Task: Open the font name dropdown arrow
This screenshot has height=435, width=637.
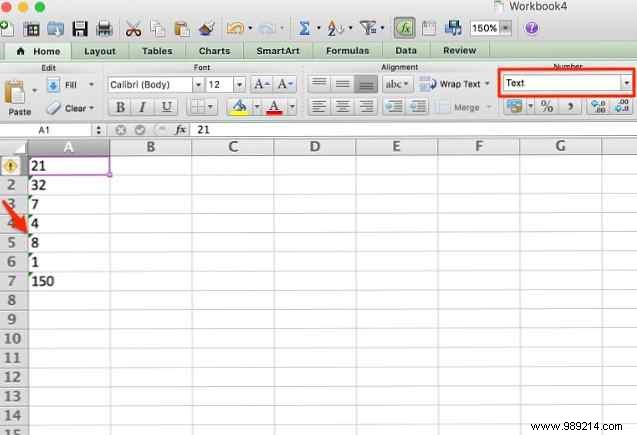Action: coord(198,84)
